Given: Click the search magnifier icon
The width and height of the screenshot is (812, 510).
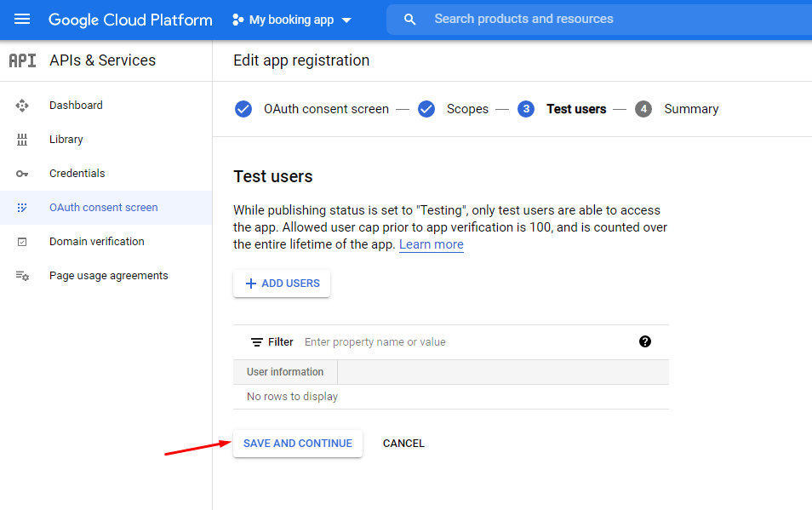Looking at the screenshot, I should pos(409,19).
